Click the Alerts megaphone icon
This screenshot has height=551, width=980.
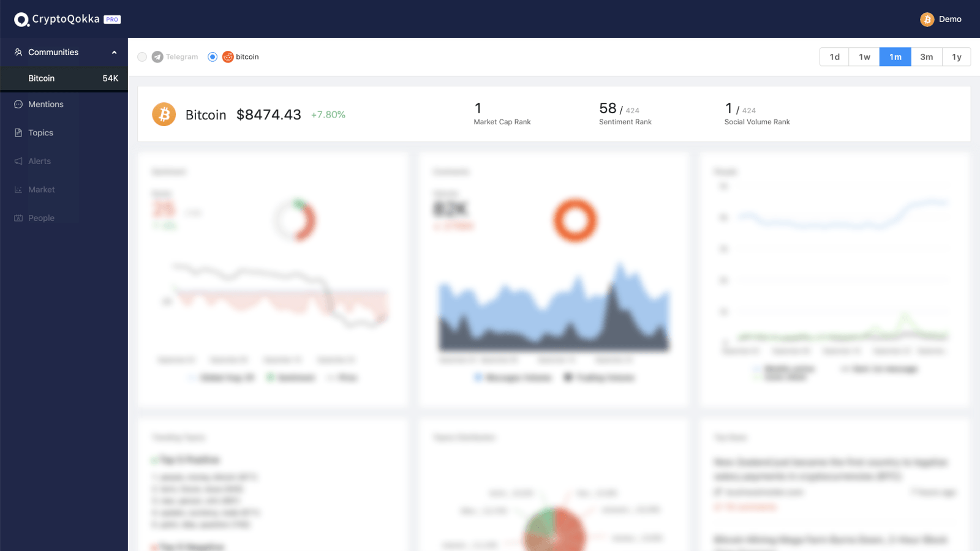pyautogui.click(x=18, y=161)
